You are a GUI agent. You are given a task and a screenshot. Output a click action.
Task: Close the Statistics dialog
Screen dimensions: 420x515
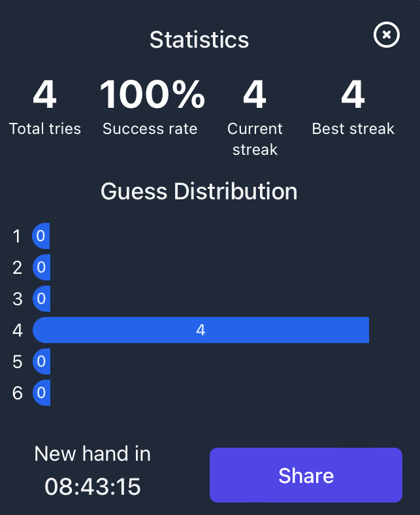pos(387,35)
